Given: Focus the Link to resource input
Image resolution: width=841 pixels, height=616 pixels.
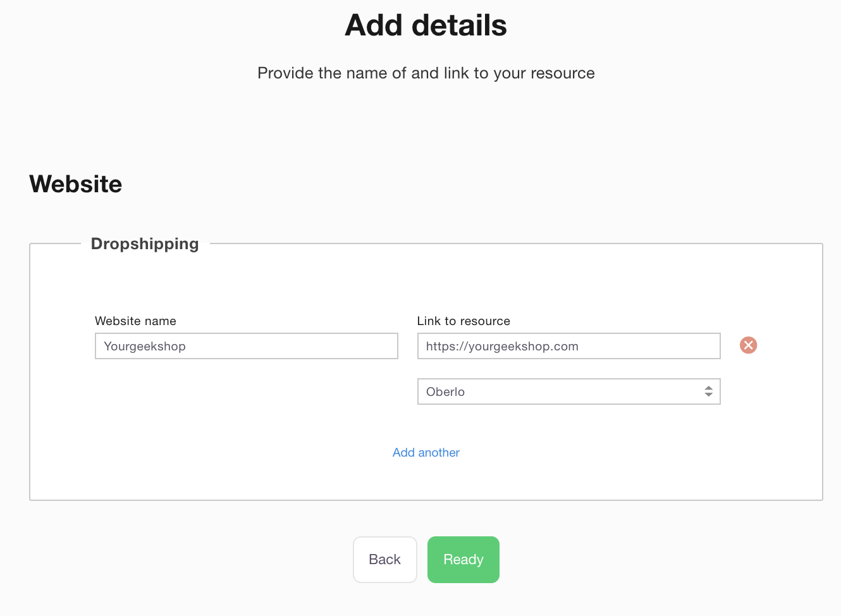Looking at the screenshot, I should [x=568, y=346].
